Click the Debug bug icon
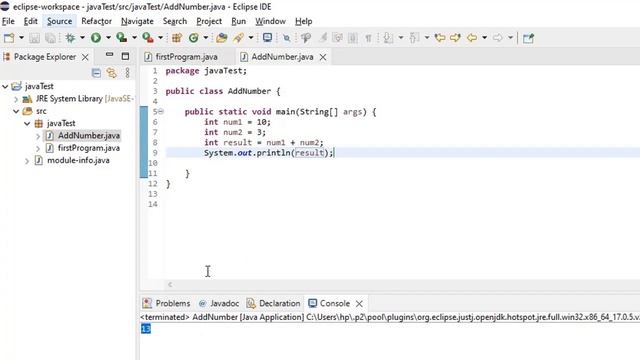640x360 pixels. (x=70, y=38)
